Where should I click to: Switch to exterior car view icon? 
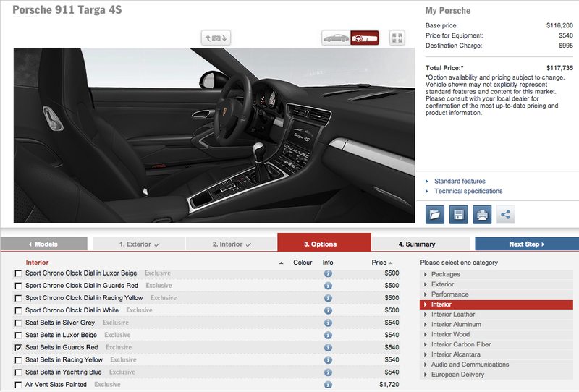tap(336, 38)
